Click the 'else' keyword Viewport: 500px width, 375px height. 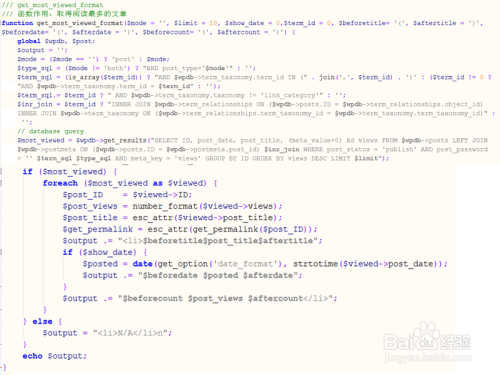[42, 321]
